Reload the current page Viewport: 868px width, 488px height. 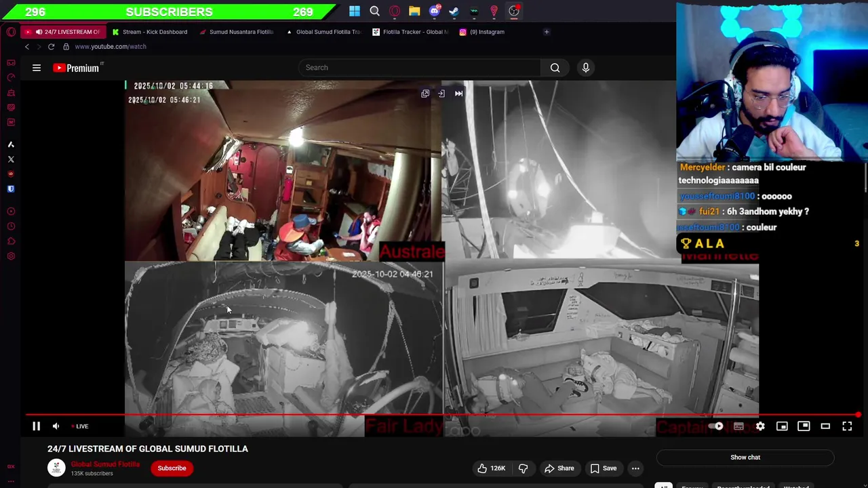pyautogui.click(x=51, y=47)
